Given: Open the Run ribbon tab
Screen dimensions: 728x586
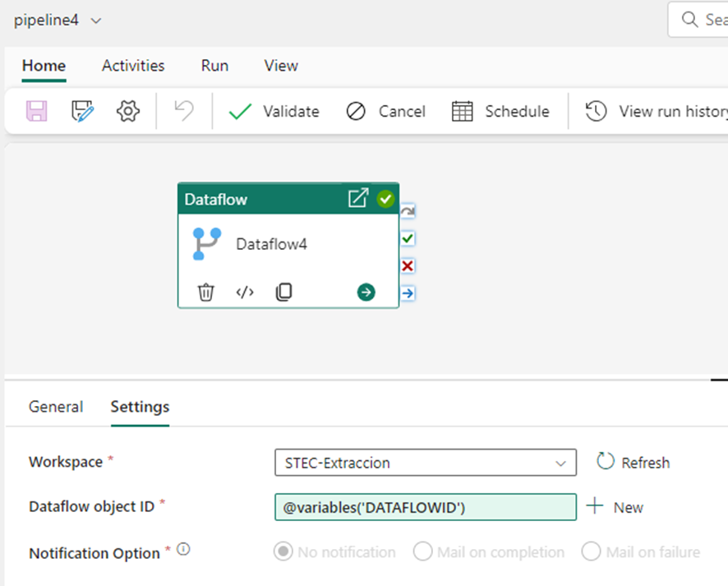Looking at the screenshot, I should point(214,66).
